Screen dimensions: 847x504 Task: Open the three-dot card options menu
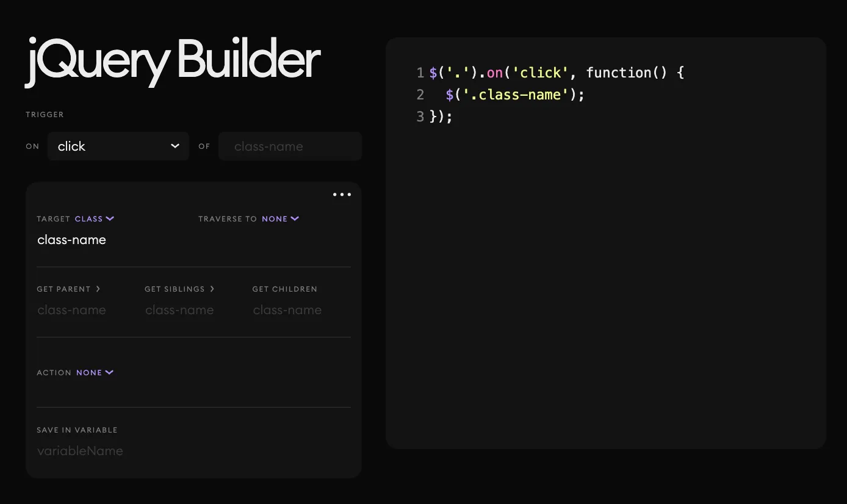point(342,195)
